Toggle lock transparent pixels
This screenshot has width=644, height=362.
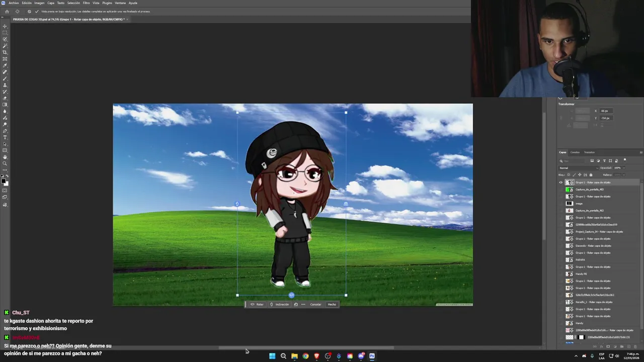(x=569, y=175)
